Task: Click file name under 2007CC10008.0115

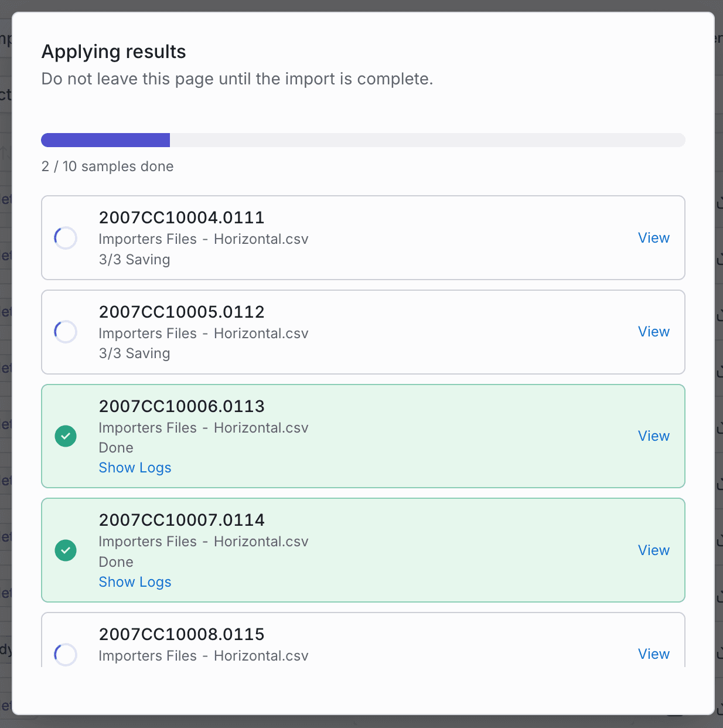Action: click(203, 656)
